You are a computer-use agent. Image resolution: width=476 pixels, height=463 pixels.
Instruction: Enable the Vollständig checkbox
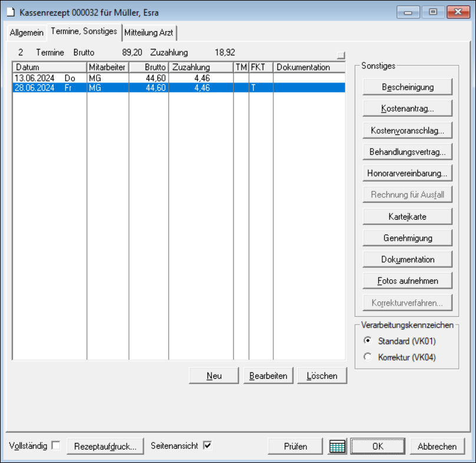tap(56, 445)
